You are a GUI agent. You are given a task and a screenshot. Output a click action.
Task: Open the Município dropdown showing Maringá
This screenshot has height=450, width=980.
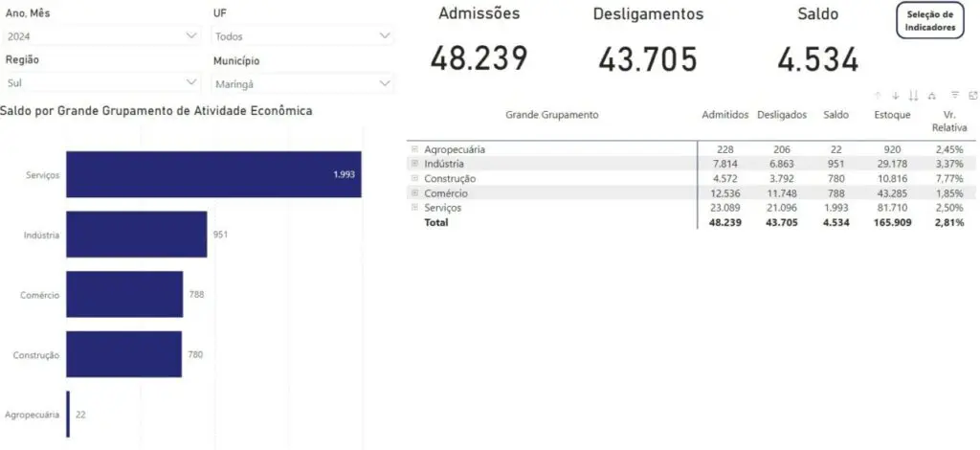coord(301,83)
